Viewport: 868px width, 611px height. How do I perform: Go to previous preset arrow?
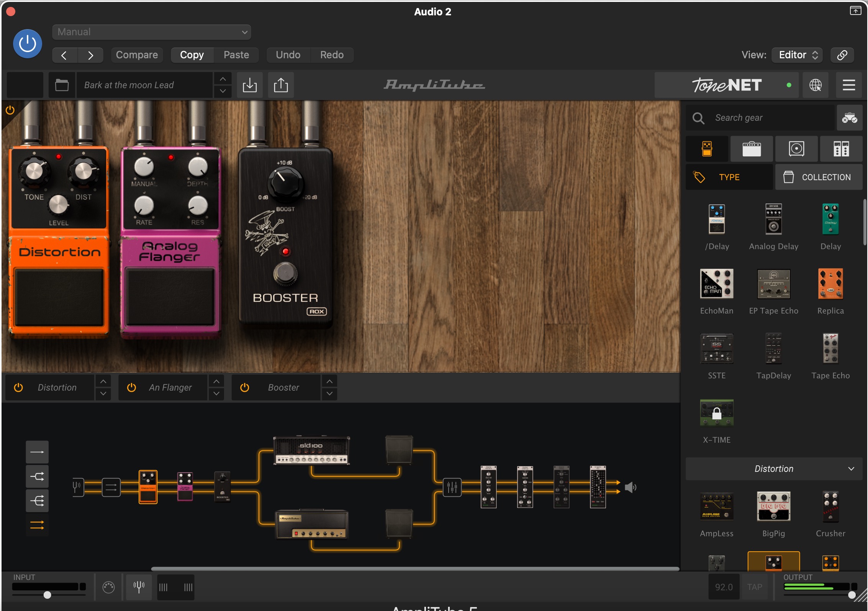click(64, 55)
